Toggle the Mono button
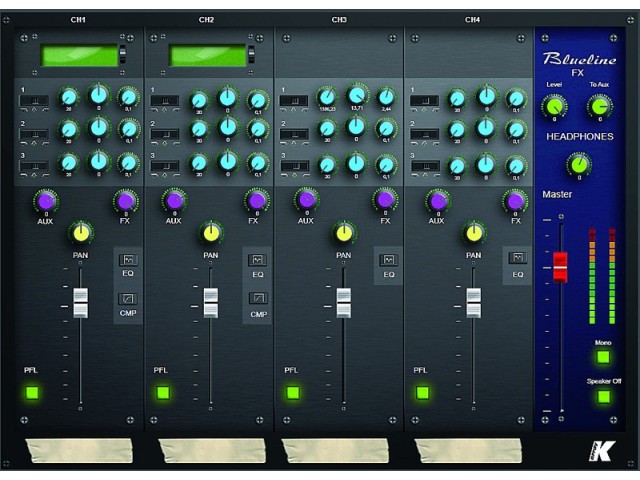640x480 pixels. (603, 357)
